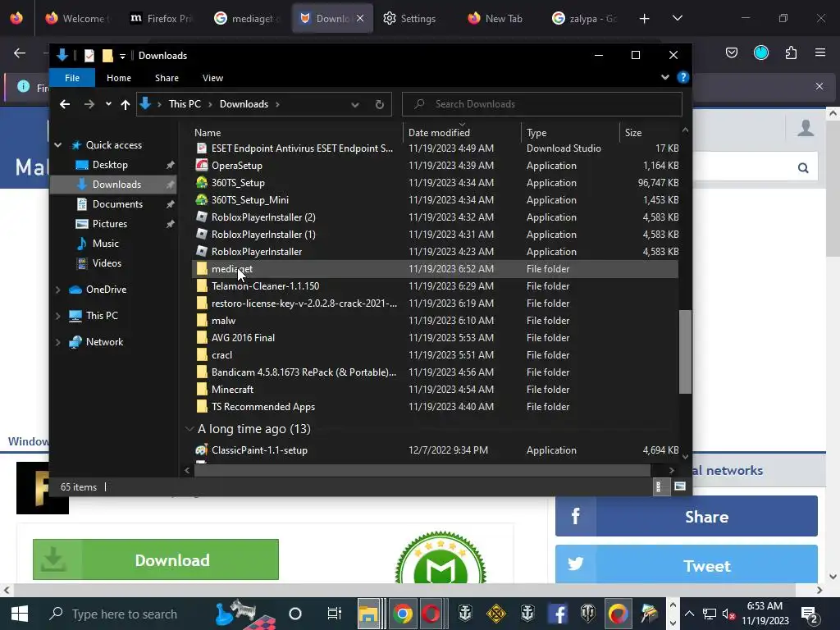Expand the This PC tree node

58,316
